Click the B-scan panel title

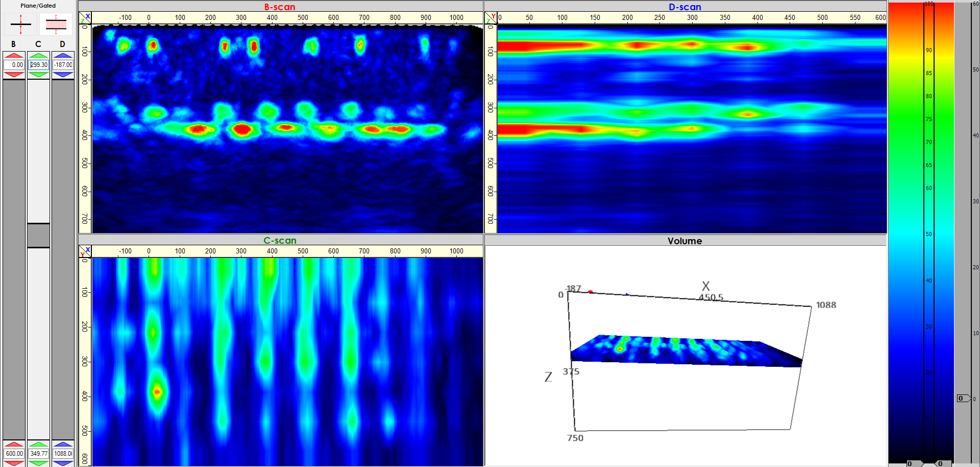(280, 7)
